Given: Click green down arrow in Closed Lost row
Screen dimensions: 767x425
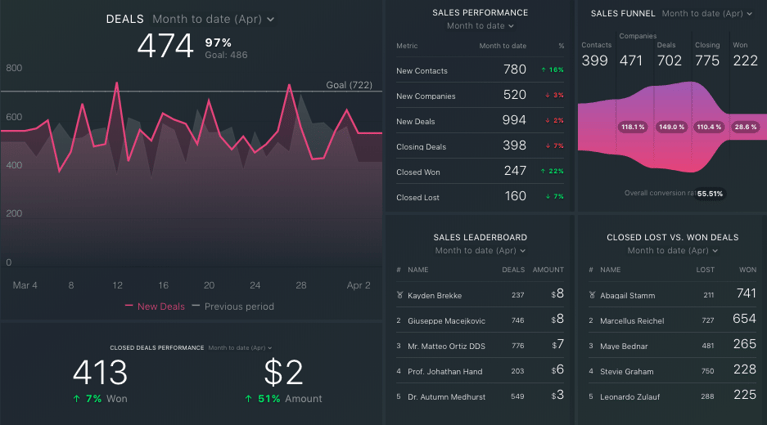Looking at the screenshot, I should pyautogui.click(x=545, y=197).
